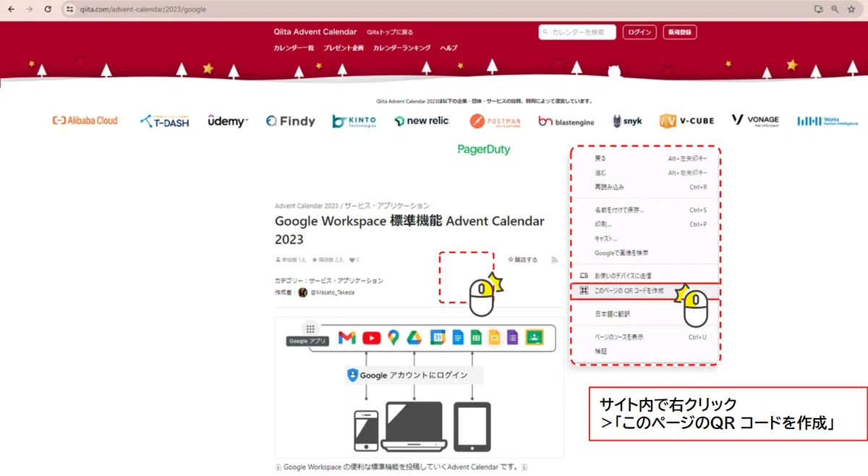This screenshot has width=868, height=476.
Task: Click the 新規登録 button
Action: 680,33
